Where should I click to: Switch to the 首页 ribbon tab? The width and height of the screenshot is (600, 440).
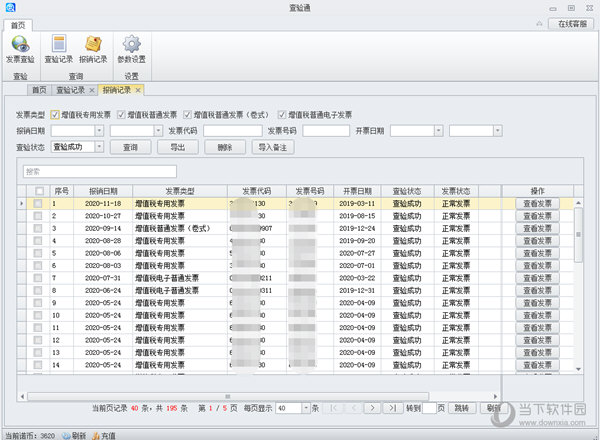coord(18,25)
